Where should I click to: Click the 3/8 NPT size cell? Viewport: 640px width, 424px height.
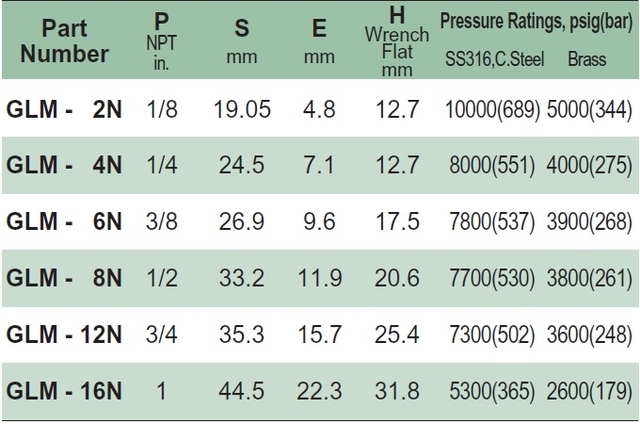162,222
